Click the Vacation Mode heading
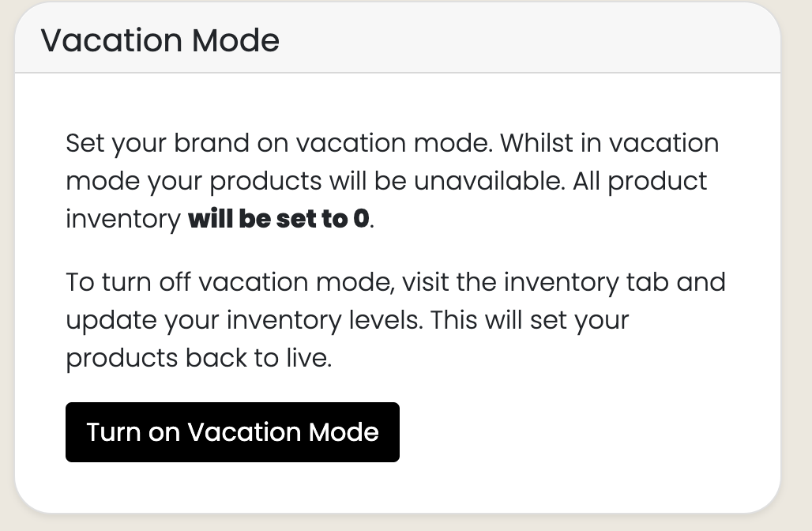 pos(160,40)
